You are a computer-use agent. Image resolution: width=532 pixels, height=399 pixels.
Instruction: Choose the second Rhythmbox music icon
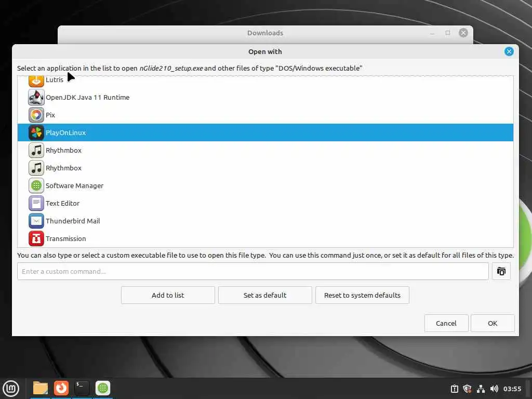(x=36, y=168)
